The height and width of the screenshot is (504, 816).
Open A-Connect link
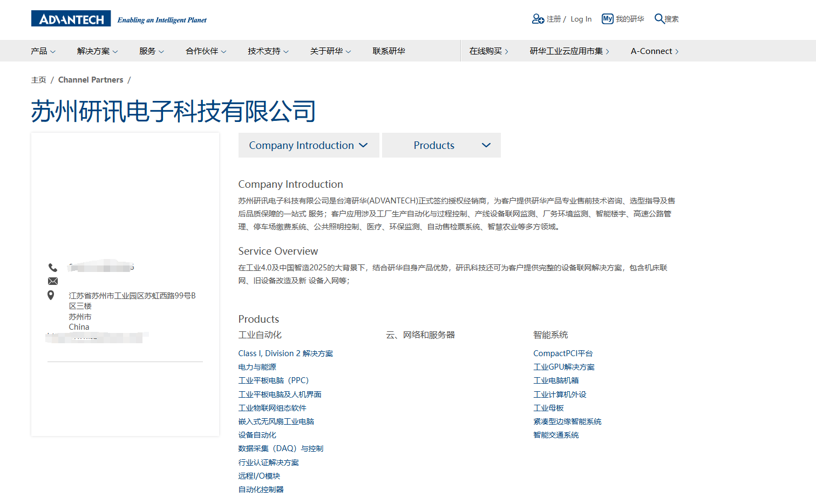[655, 51]
